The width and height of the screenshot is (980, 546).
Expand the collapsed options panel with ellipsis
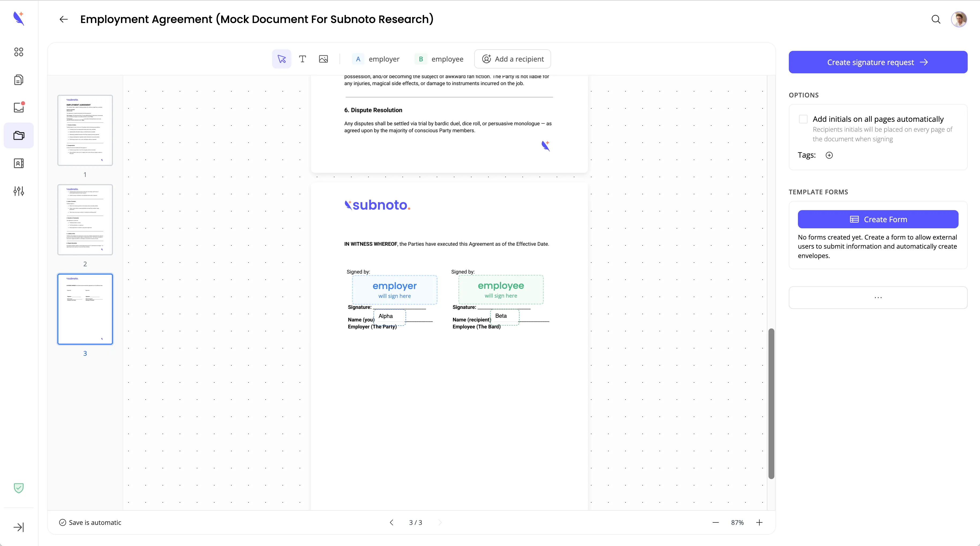coord(878,297)
